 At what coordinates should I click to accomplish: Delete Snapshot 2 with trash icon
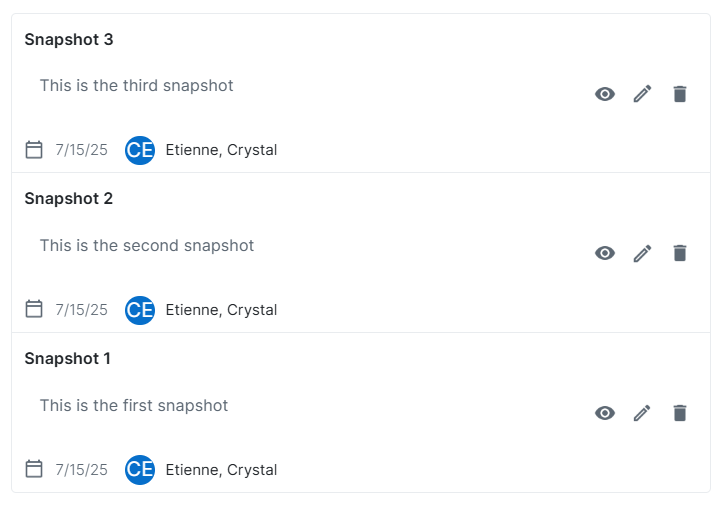[680, 253]
